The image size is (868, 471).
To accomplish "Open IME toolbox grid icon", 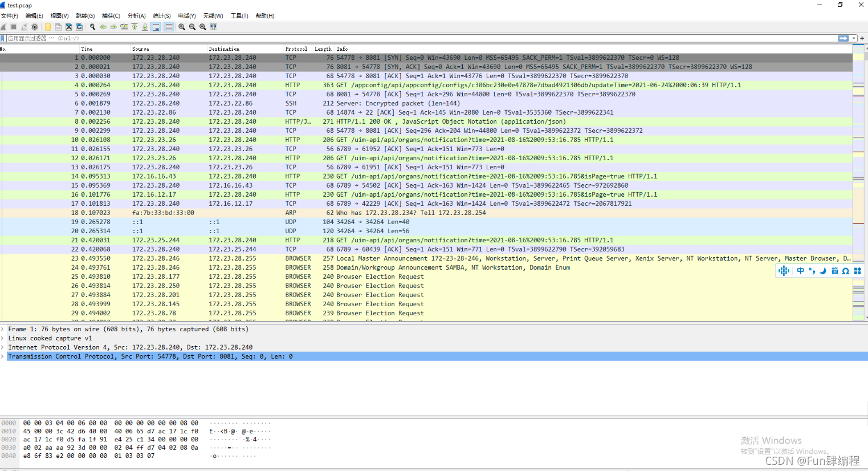I will pyautogui.click(x=857, y=271).
